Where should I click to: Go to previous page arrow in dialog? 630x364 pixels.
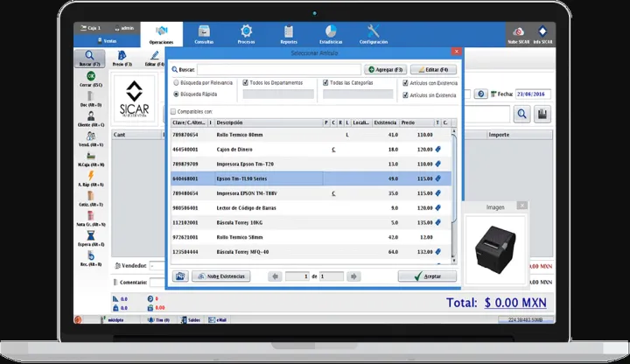click(275, 276)
